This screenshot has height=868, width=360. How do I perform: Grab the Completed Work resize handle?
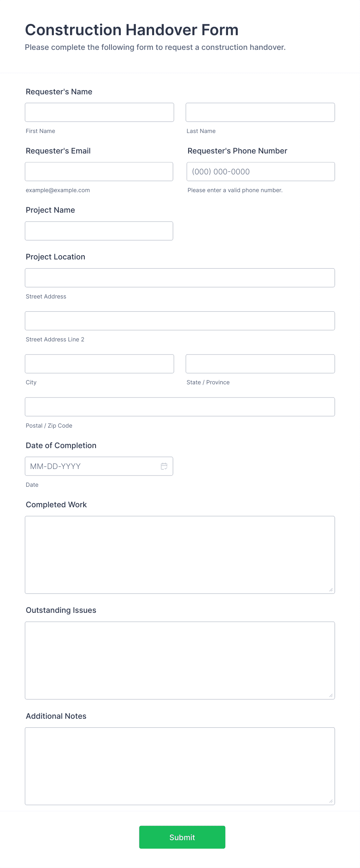tap(331, 590)
